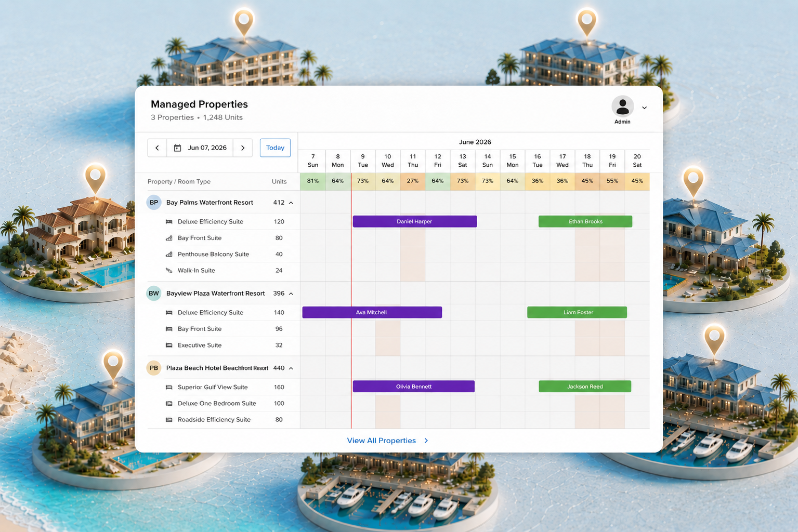Open the Jun 07, 2026 date picker
Image resolution: width=798 pixels, height=532 pixels.
[x=200, y=148]
